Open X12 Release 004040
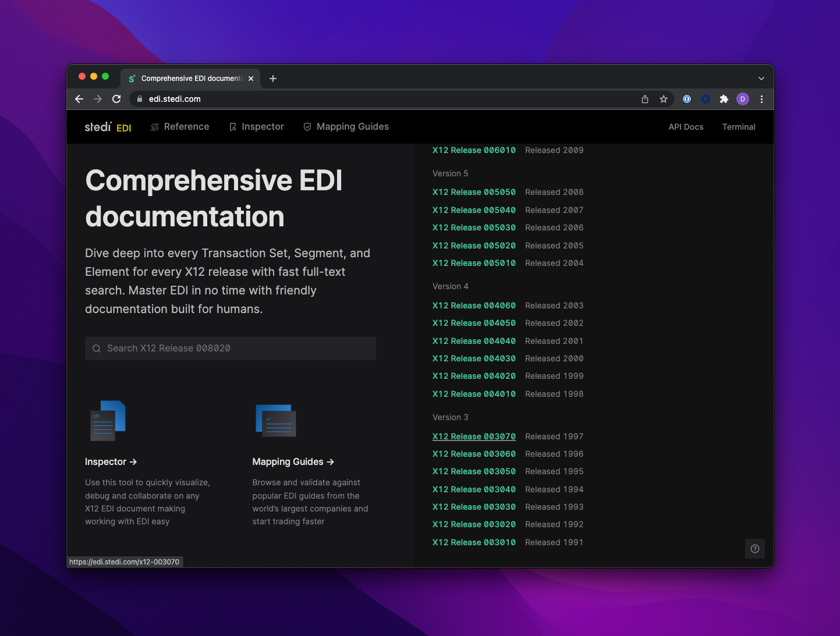The height and width of the screenshot is (636, 840). 474,341
